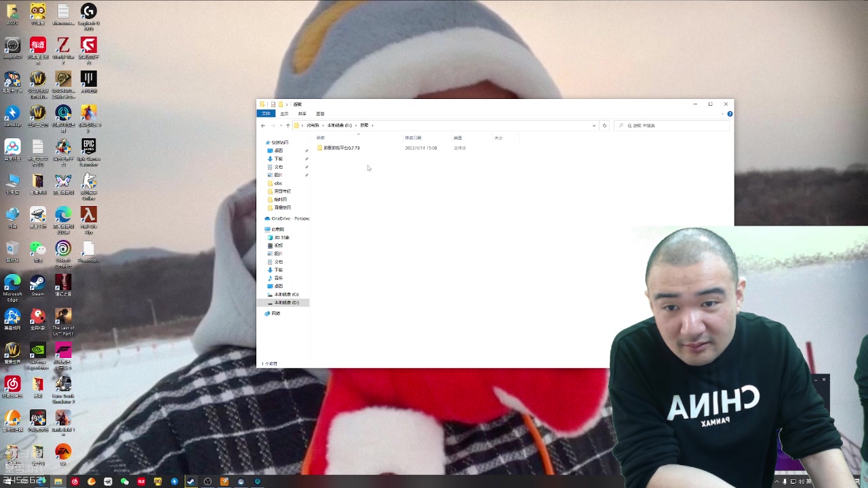Expand the Explorer ribbon with the chevron
This screenshot has height=488, width=868.
click(723, 114)
